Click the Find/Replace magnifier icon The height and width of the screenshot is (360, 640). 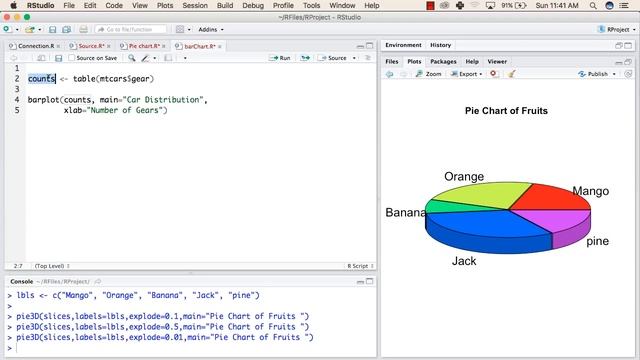131,58
